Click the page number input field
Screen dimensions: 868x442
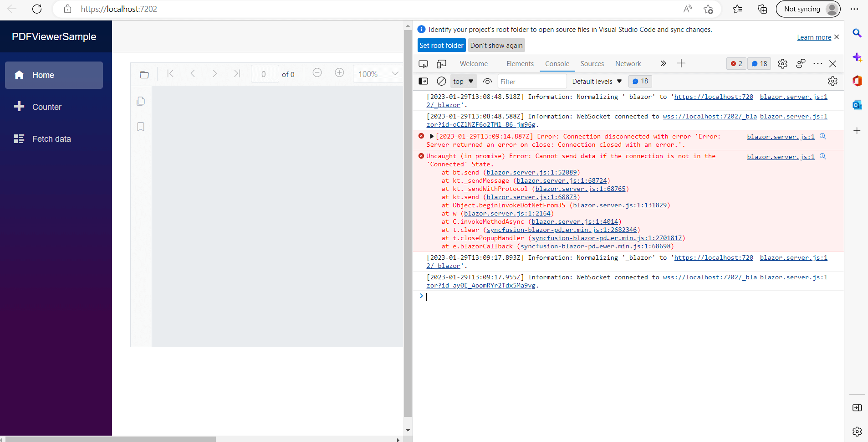tap(264, 73)
